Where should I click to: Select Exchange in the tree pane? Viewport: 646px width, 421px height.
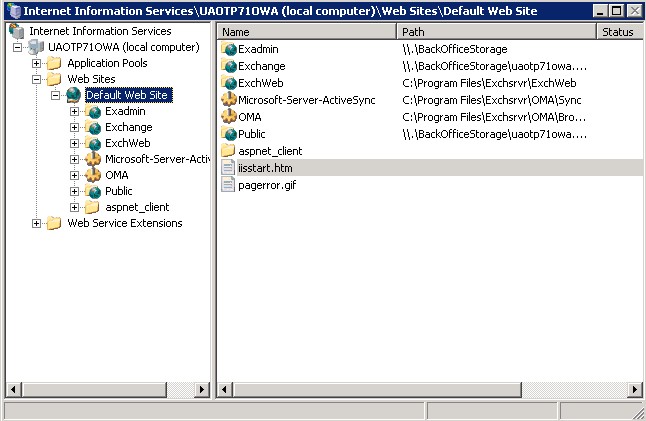pos(128,128)
